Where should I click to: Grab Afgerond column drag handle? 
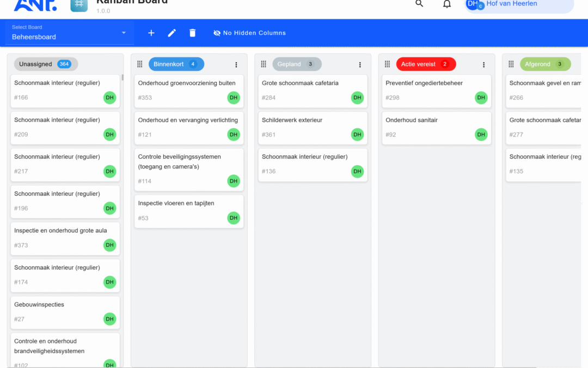click(x=511, y=64)
